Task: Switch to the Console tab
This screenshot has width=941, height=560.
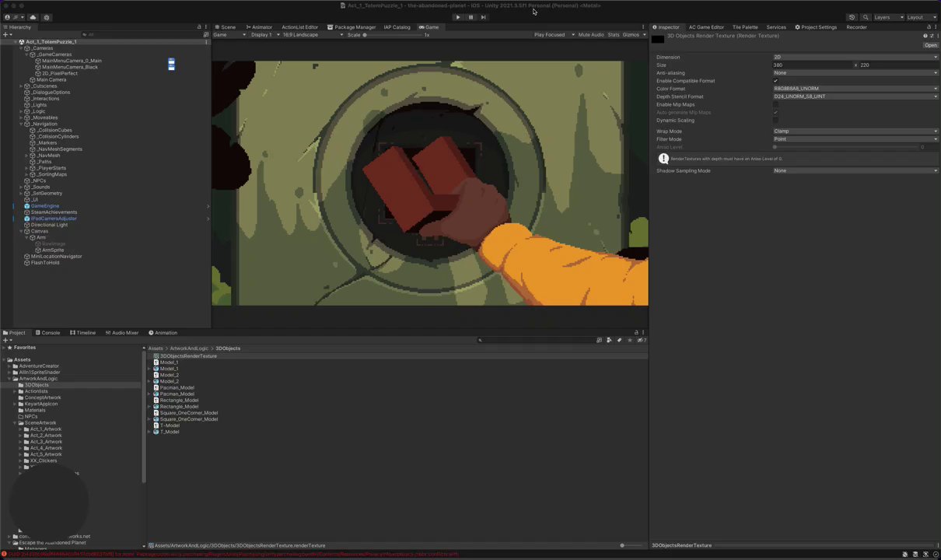Action: click(48, 333)
